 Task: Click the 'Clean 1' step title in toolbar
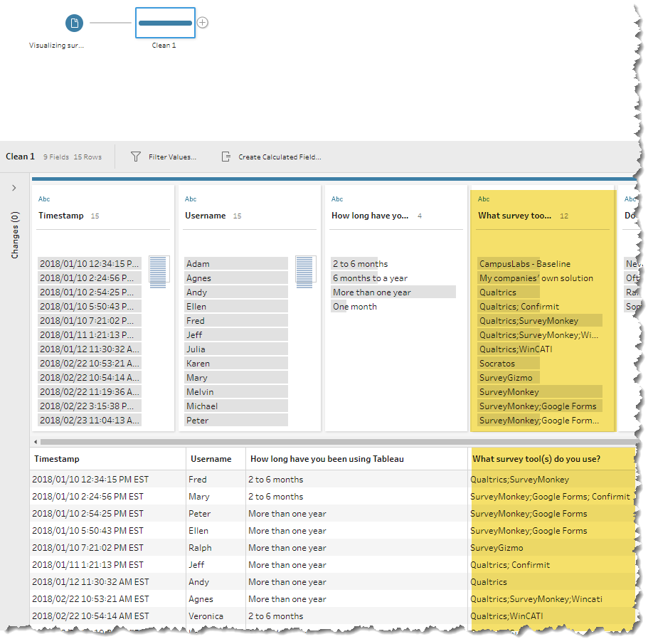click(x=20, y=157)
